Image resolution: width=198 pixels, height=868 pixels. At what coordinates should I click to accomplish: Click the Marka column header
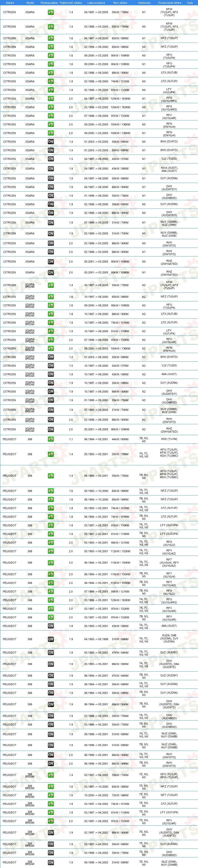coord(10,3)
